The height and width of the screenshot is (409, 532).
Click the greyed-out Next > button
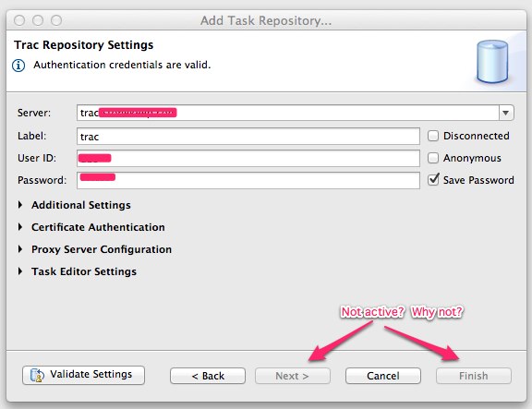pos(293,376)
